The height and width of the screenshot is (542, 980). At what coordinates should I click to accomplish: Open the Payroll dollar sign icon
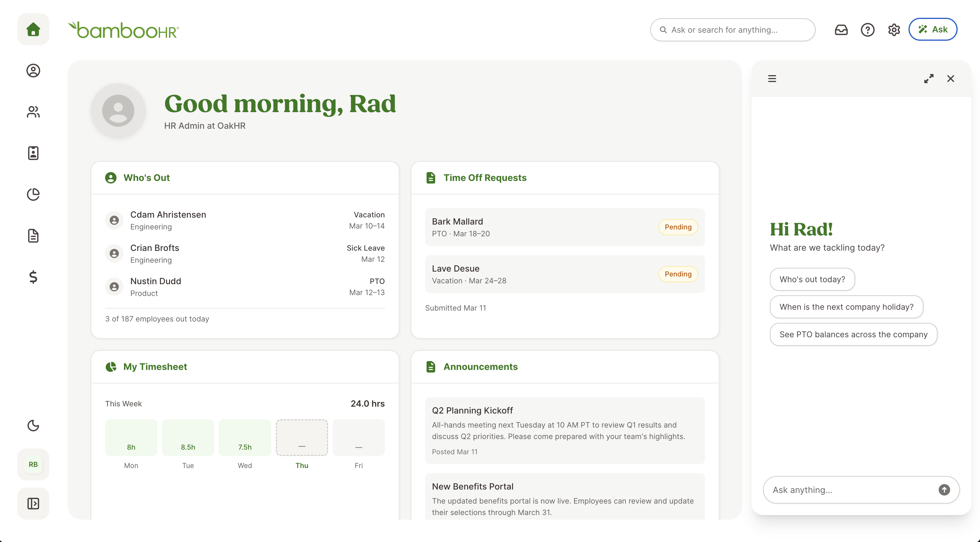coord(33,277)
